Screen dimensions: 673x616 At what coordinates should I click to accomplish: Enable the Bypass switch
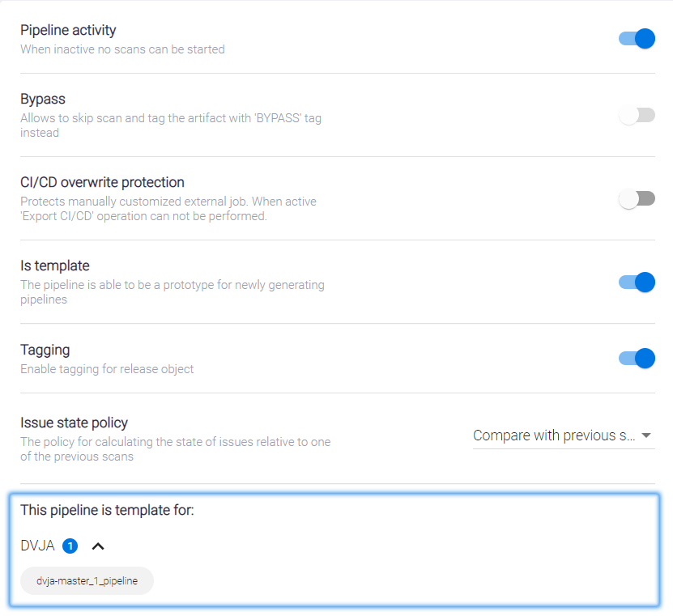tap(637, 116)
